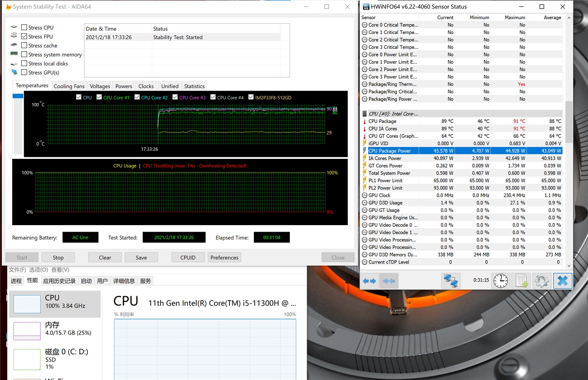
Task: Select PL1 Power Limit sensor row
Action: point(462,181)
